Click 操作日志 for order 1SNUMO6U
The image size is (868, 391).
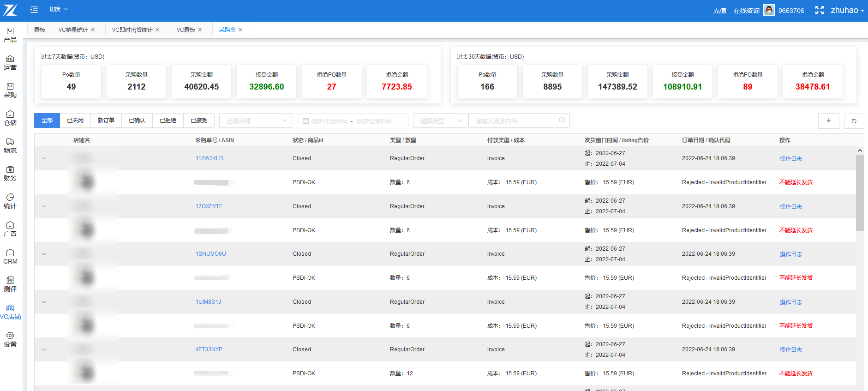click(x=790, y=254)
